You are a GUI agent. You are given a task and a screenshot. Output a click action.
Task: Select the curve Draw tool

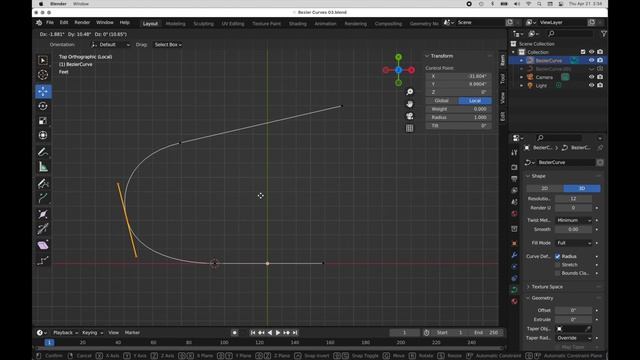coord(43,183)
